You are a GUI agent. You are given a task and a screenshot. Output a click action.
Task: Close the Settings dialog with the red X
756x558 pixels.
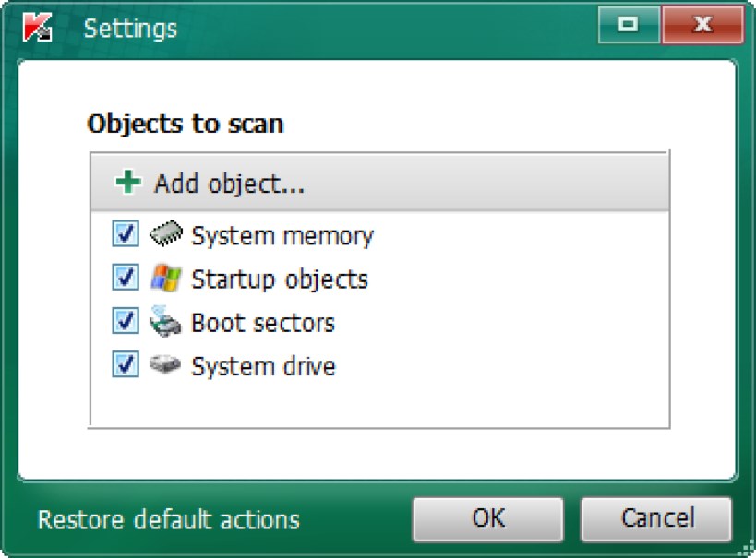[x=702, y=25]
